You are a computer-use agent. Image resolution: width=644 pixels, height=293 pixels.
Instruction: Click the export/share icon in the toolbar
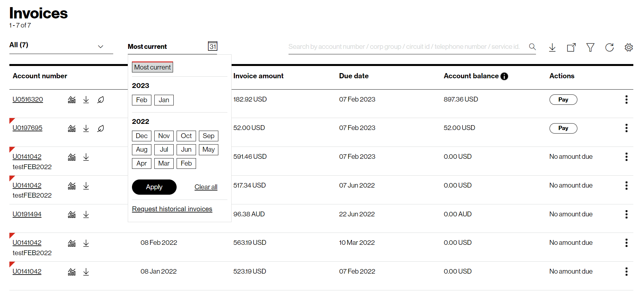click(x=571, y=48)
